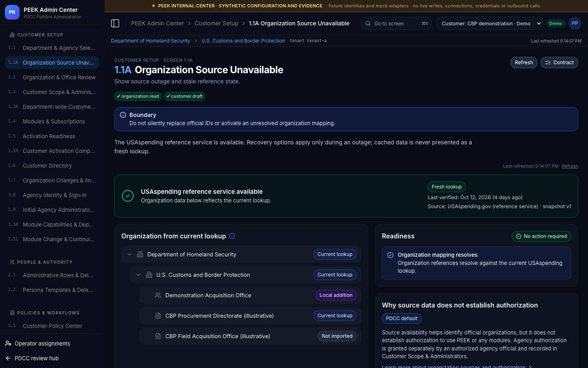The height and width of the screenshot is (368, 588).
Task: Toggle the sidebar panel icon
Action: pos(115,23)
